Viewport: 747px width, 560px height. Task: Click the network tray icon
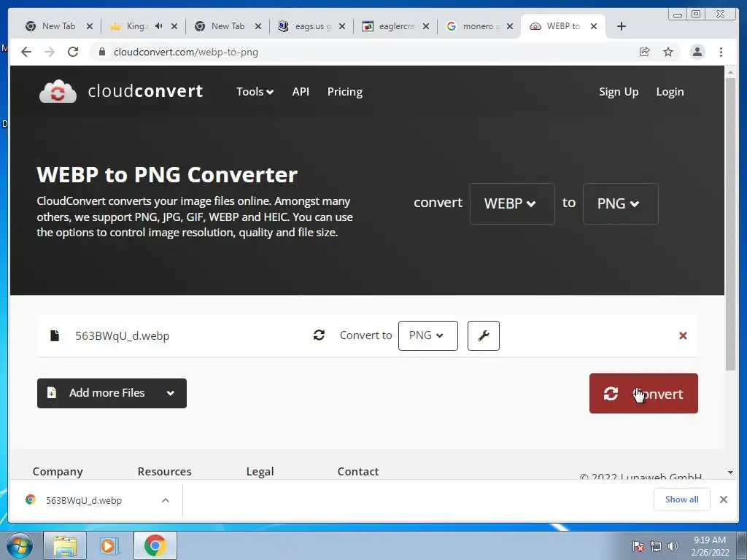[x=656, y=546]
